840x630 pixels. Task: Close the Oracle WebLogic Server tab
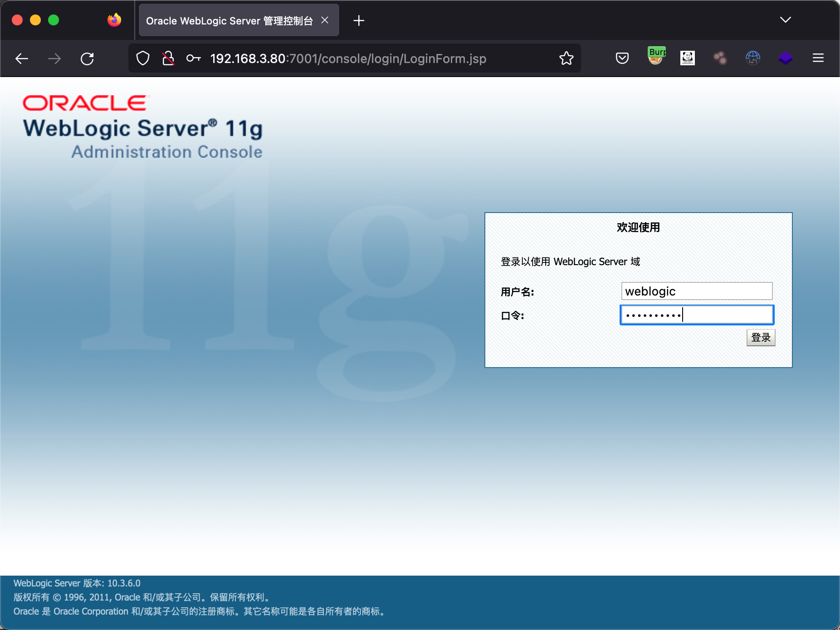(325, 20)
